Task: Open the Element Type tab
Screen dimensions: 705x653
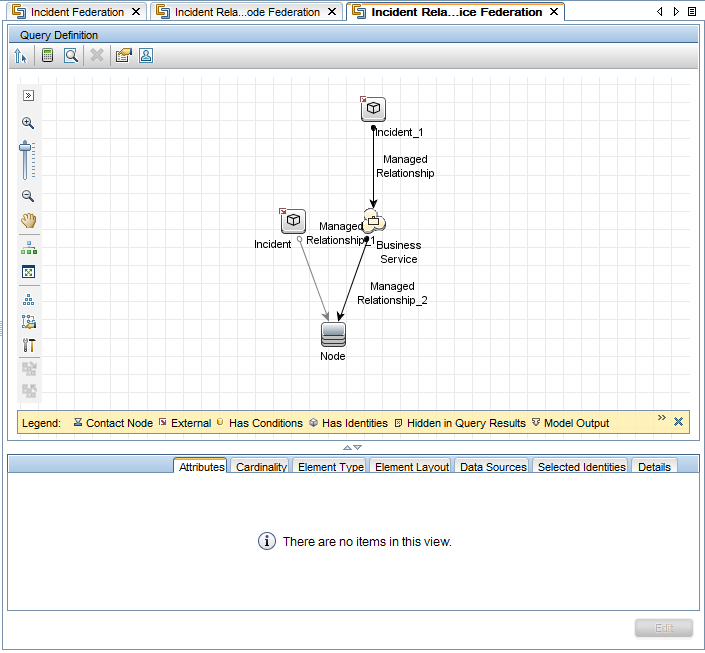Action: (330, 467)
